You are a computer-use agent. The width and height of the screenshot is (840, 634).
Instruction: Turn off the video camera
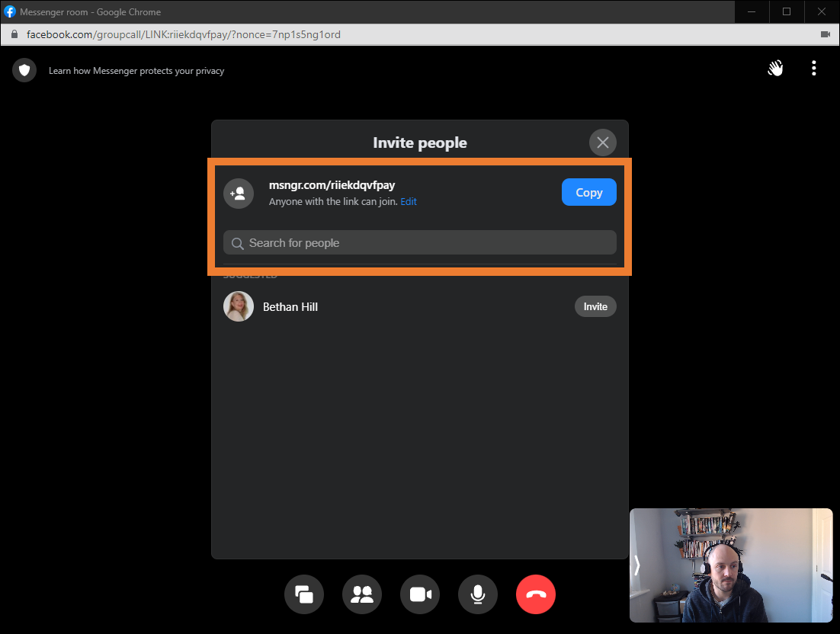pyautogui.click(x=420, y=594)
